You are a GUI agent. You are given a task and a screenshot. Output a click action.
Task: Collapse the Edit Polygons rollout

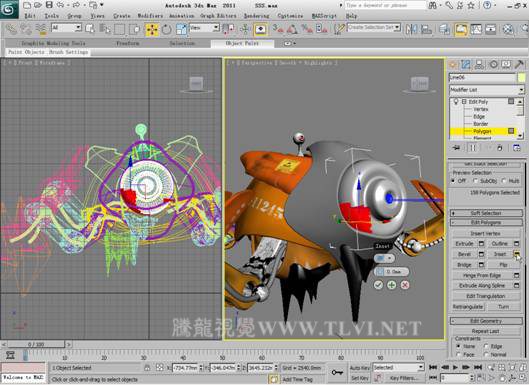(486, 222)
